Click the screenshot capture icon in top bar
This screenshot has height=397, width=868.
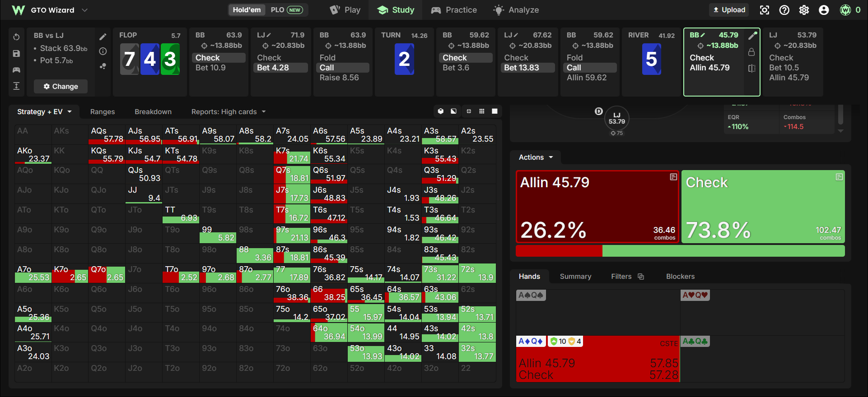(765, 10)
